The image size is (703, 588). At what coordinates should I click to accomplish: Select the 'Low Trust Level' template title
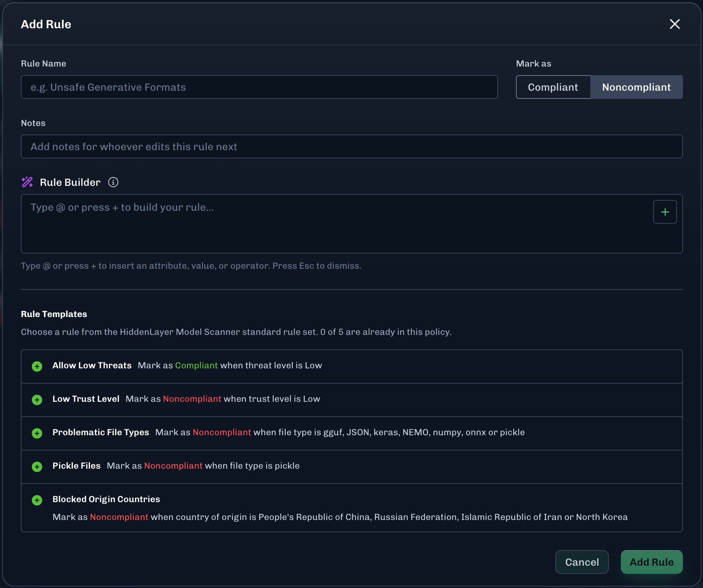click(86, 399)
